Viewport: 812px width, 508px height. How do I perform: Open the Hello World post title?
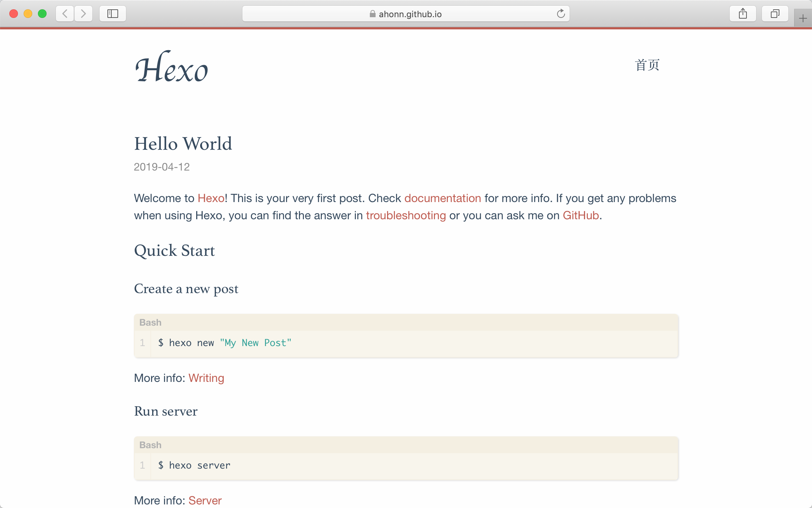[183, 144]
